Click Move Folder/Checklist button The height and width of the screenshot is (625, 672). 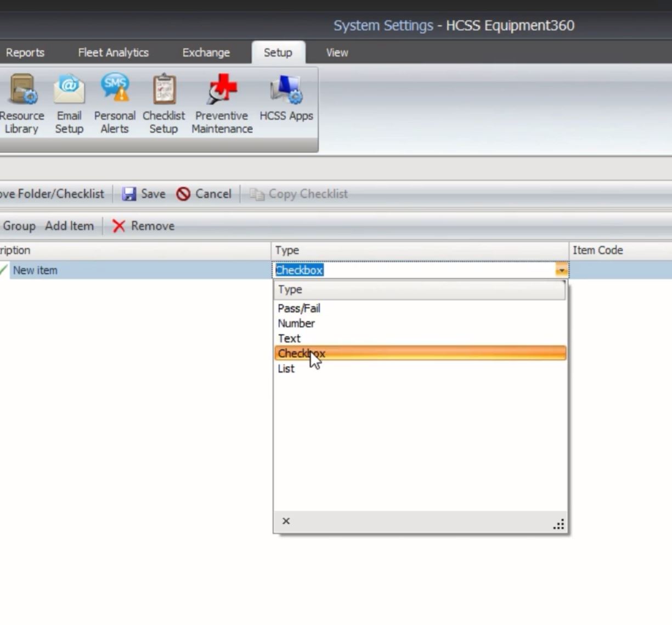[x=52, y=194]
